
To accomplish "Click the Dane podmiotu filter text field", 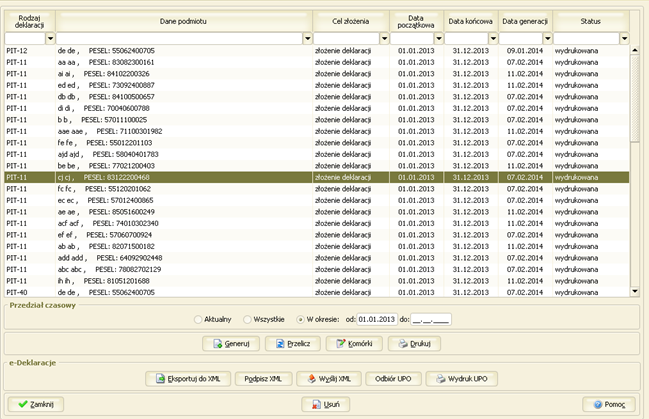I will pos(180,39).
